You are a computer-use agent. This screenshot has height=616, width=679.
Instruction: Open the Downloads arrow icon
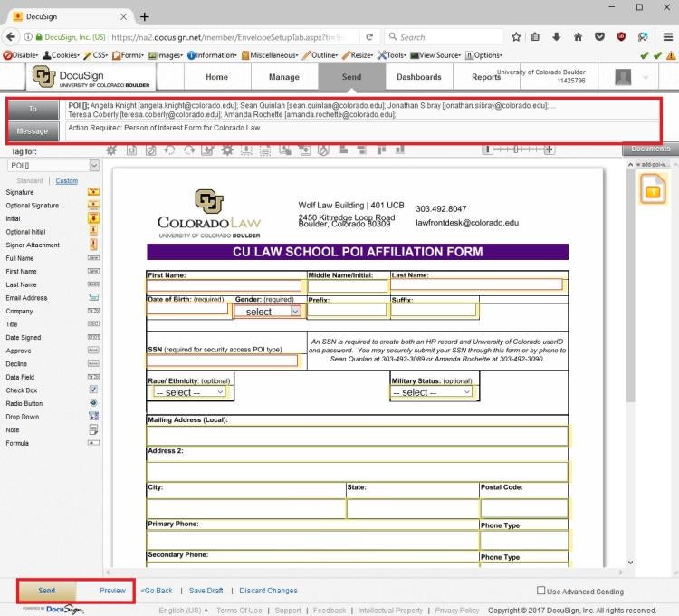[x=557, y=37]
